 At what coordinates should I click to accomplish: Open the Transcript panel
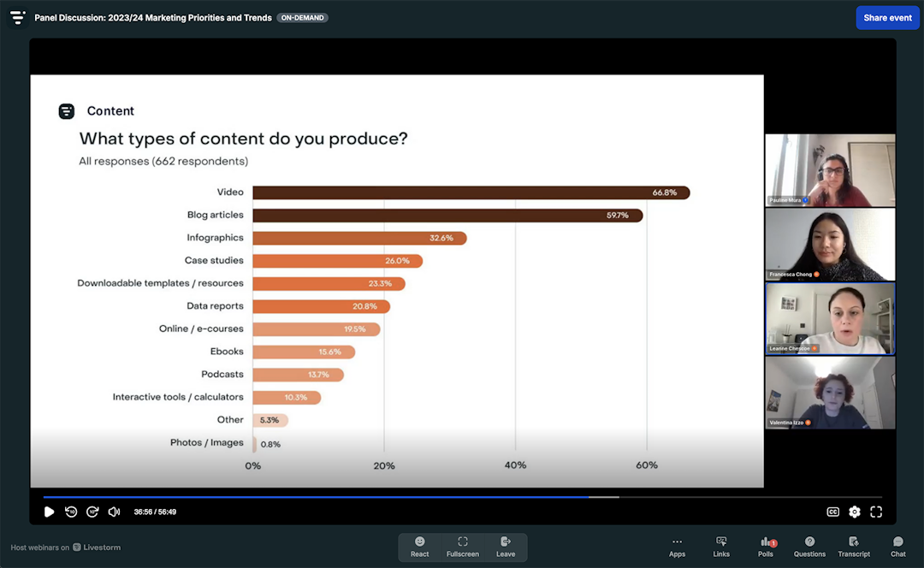[x=854, y=547]
